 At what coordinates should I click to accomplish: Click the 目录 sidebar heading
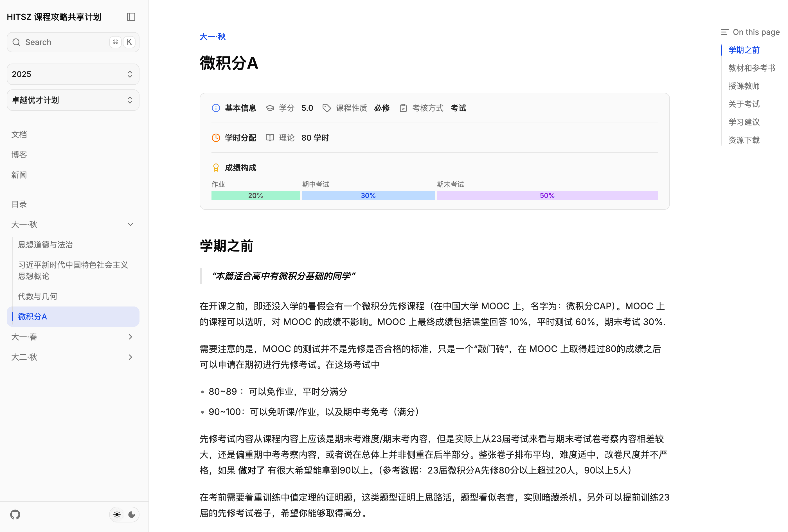tap(19, 204)
